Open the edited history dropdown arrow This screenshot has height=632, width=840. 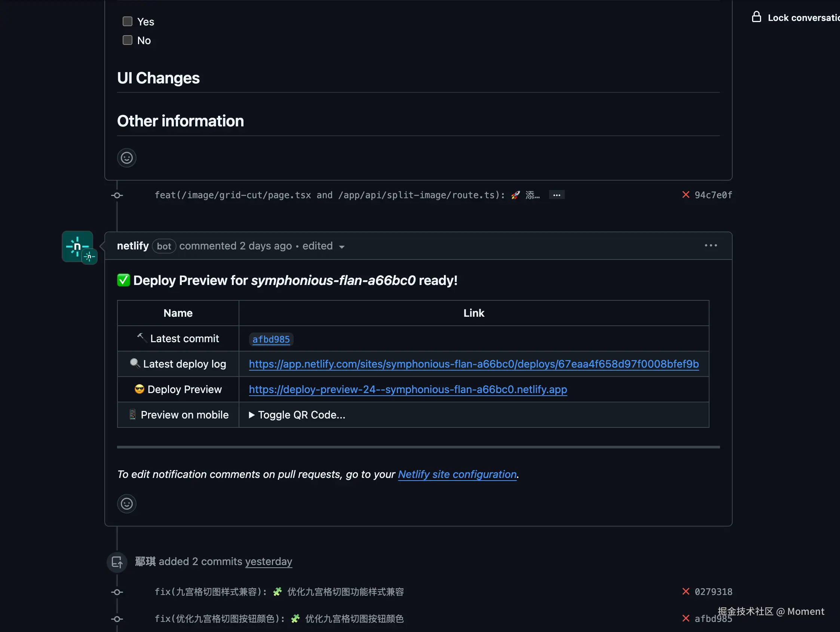click(342, 247)
